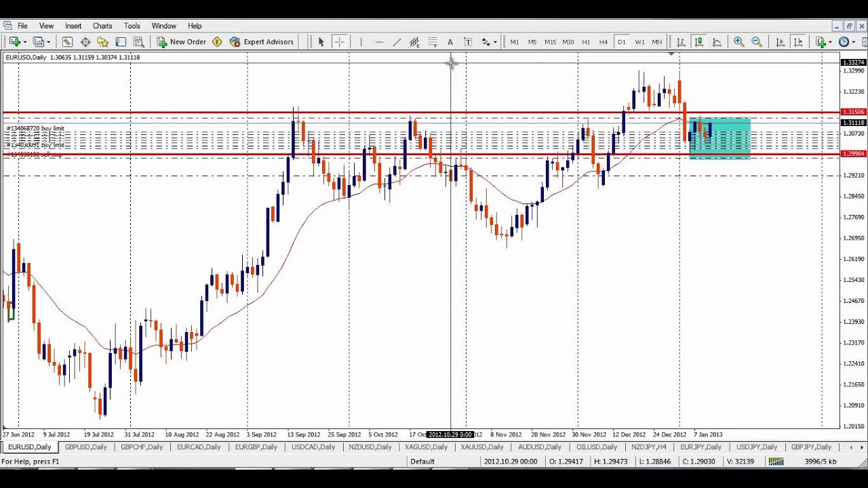Toggle Auto Scroll on chart
Viewport: 868px width, 488px height.
781,42
